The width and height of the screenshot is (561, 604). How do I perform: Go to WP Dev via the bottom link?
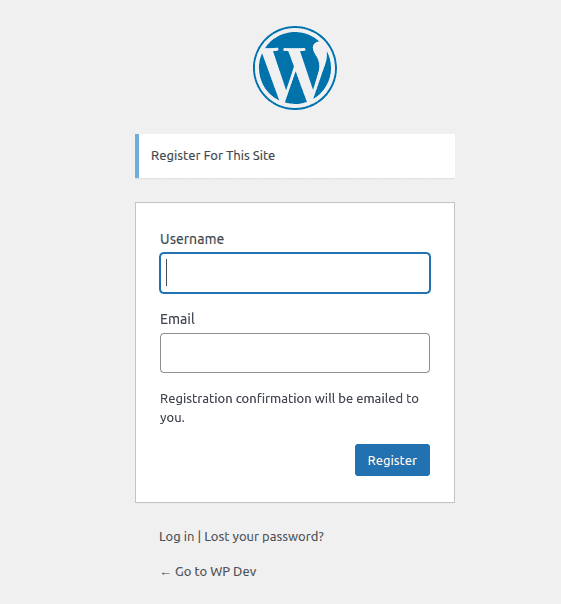[x=208, y=572]
